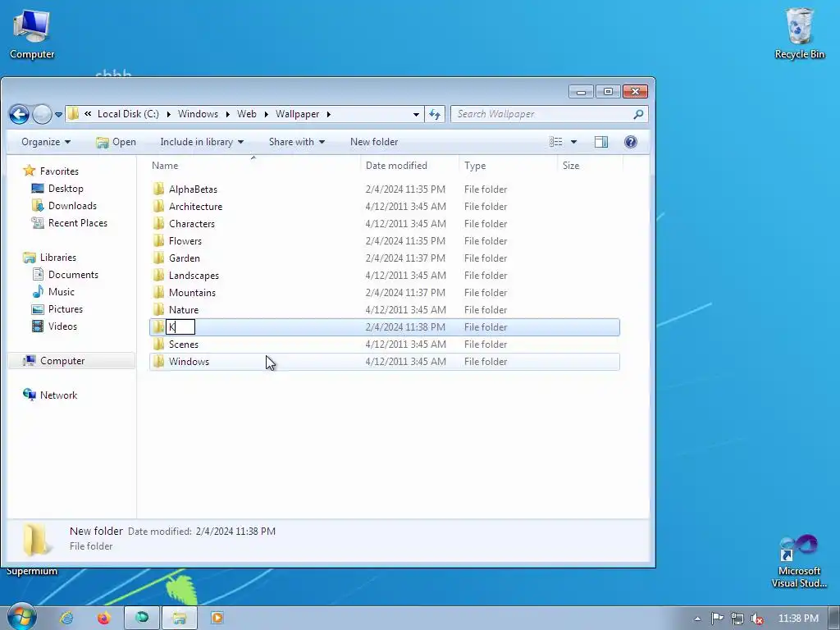840x630 pixels.
Task: Select the Characters folder icon
Action: point(158,223)
